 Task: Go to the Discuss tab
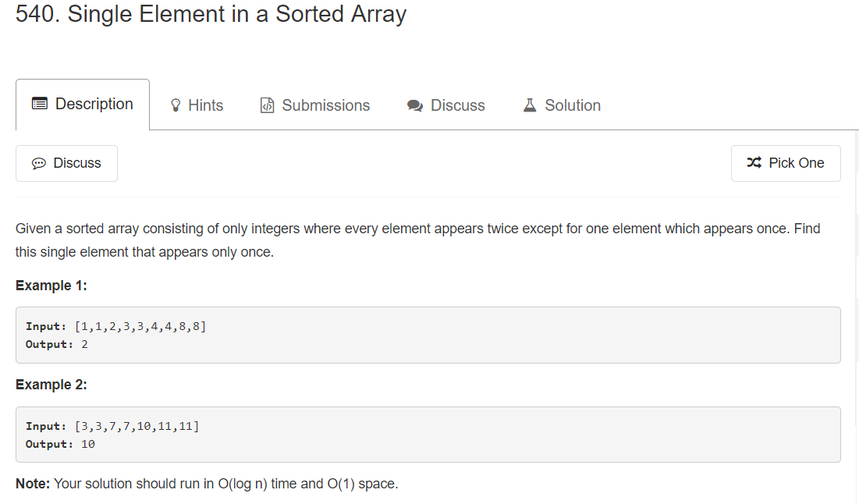point(446,105)
